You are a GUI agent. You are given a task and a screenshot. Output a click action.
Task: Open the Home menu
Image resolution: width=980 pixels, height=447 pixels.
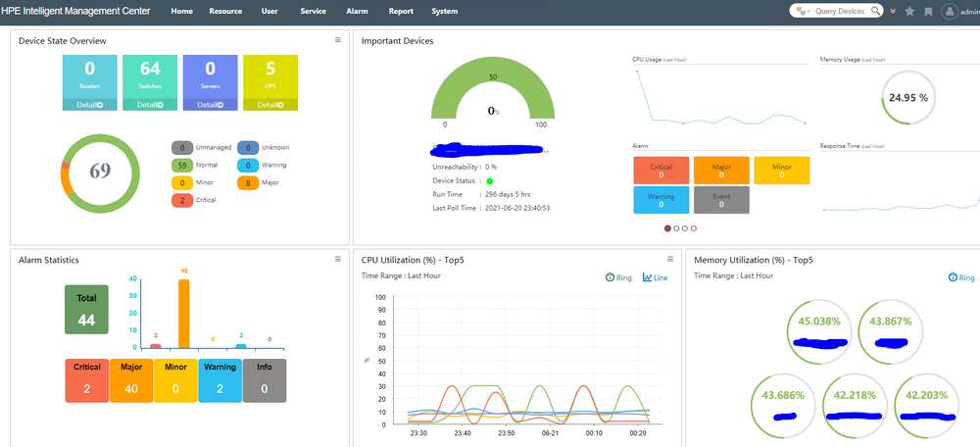(181, 11)
